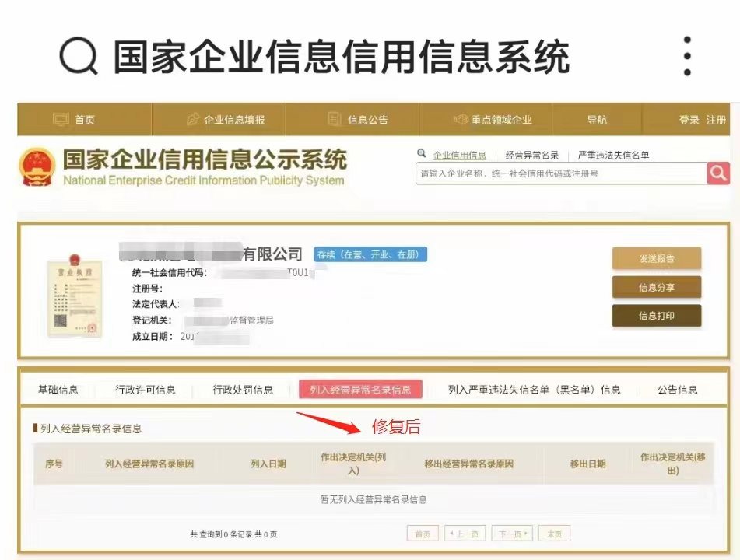Click the 存续（在营、开业、在册）status badge

(x=370, y=255)
